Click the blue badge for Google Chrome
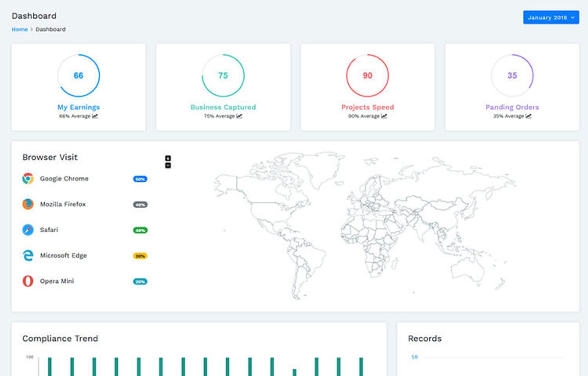This screenshot has height=376, width=588. pyautogui.click(x=140, y=179)
